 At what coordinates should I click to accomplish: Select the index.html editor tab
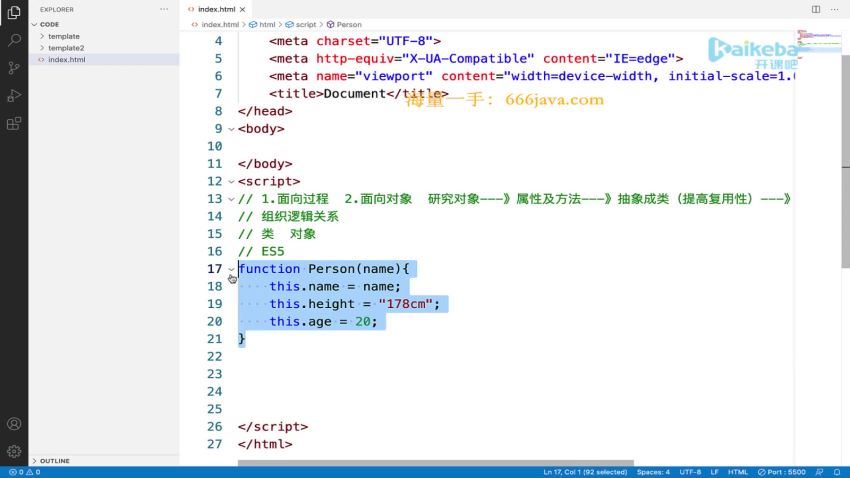pos(216,9)
